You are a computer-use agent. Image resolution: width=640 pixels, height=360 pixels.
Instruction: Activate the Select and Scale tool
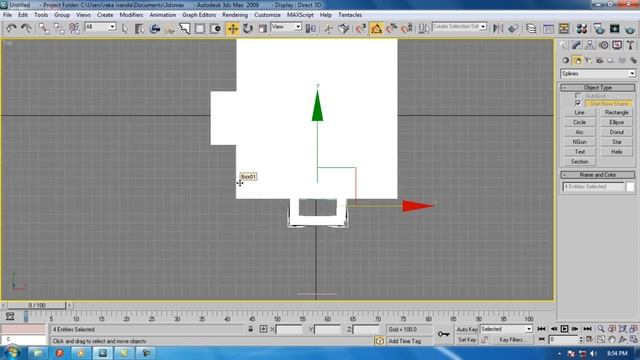(x=263, y=28)
